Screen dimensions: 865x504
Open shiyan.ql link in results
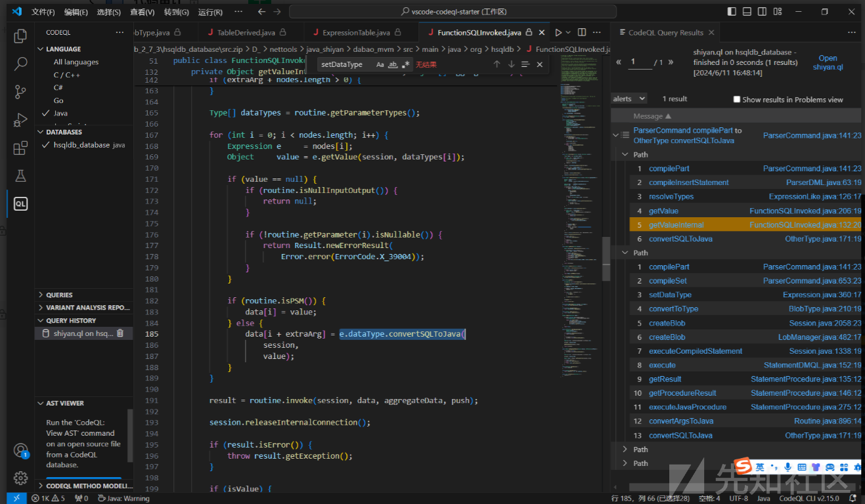point(828,62)
